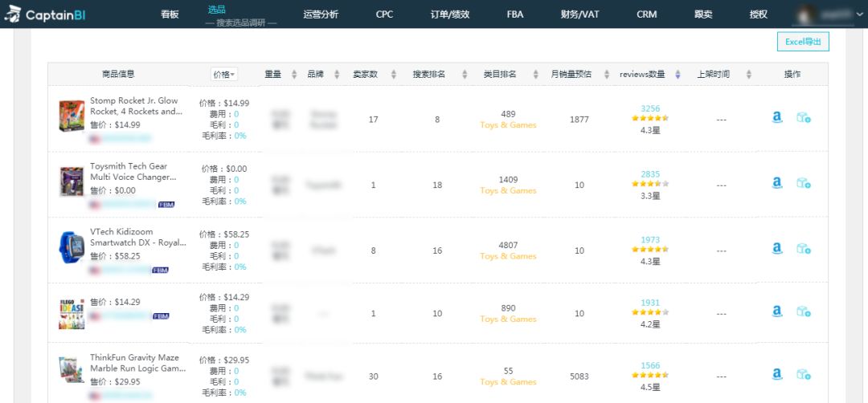Click the ThinkFun Gravity Maze title

click(138, 363)
